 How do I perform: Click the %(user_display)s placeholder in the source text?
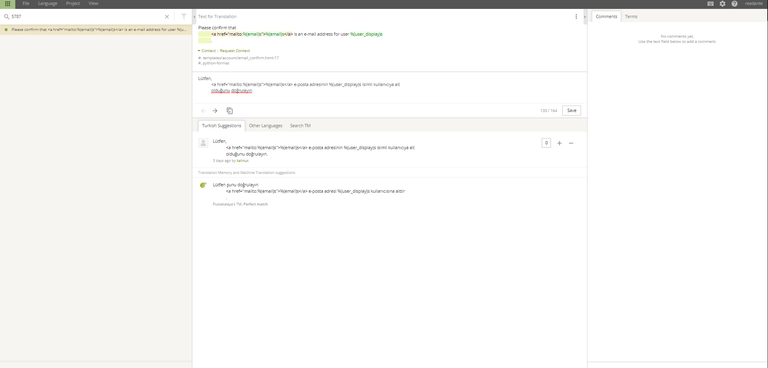tap(366, 34)
